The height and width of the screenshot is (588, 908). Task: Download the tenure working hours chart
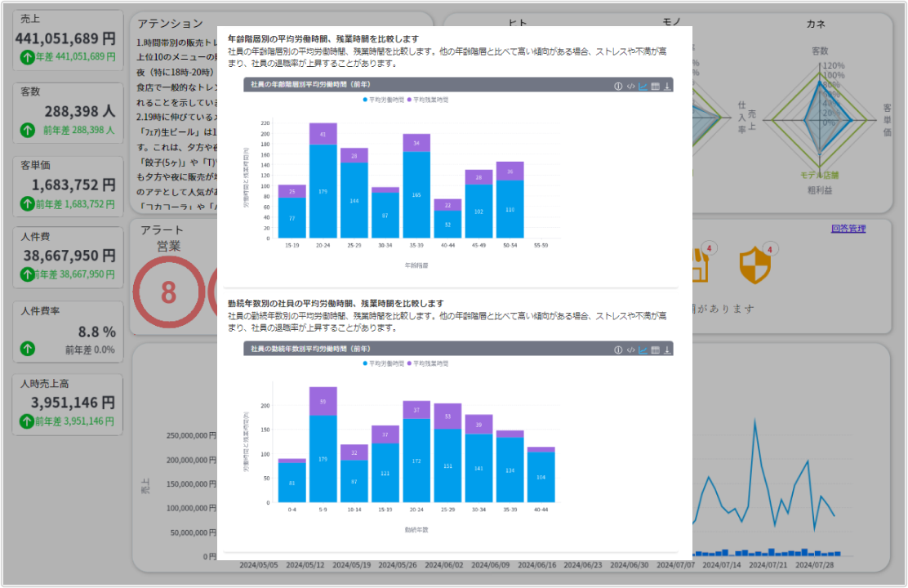pyautogui.click(x=667, y=350)
